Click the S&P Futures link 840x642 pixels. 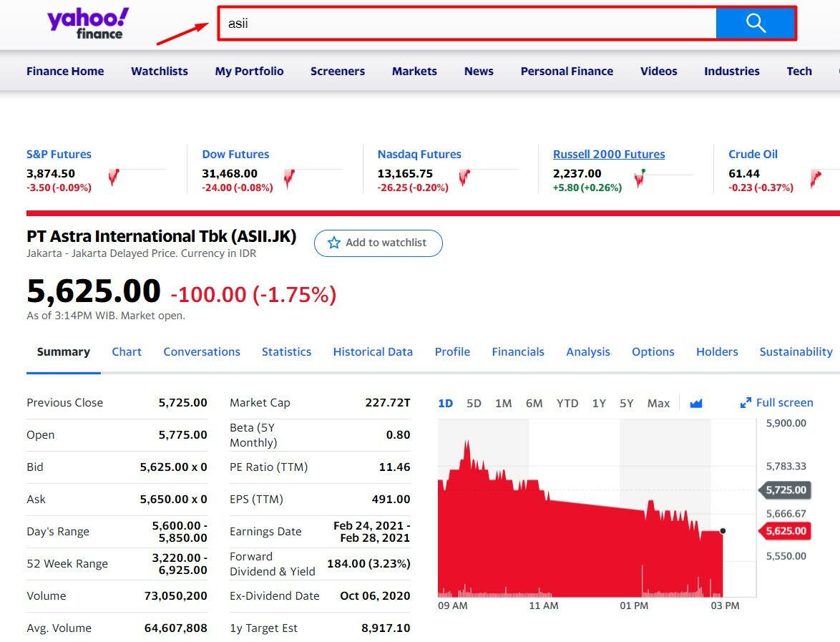(59, 155)
